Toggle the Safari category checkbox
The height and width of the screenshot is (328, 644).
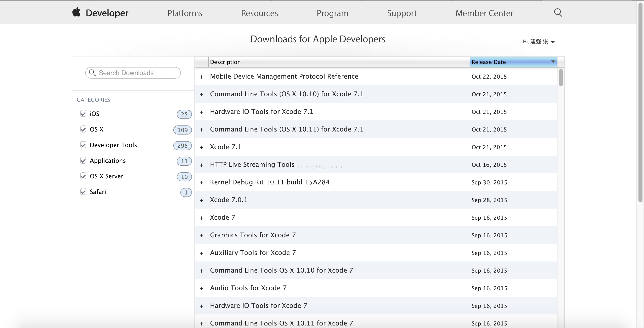pos(83,191)
